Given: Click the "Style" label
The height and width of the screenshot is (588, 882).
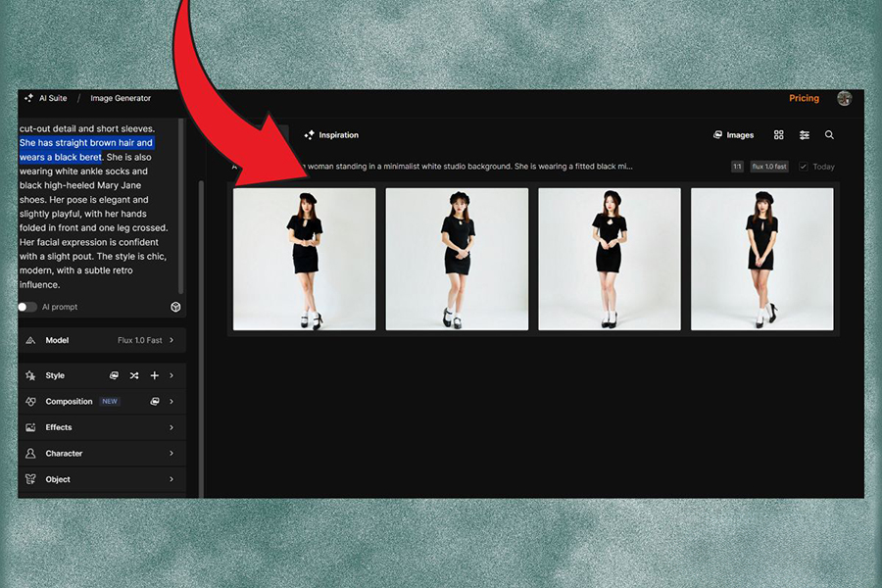Looking at the screenshot, I should click(x=55, y=375).
